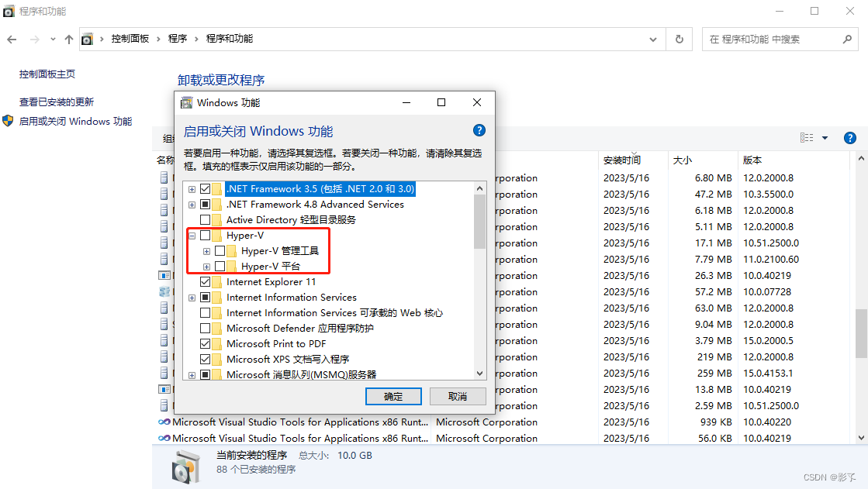The image size is (868, 489).
Task: Click the size value 939 KB
Action: pos(716,422)
